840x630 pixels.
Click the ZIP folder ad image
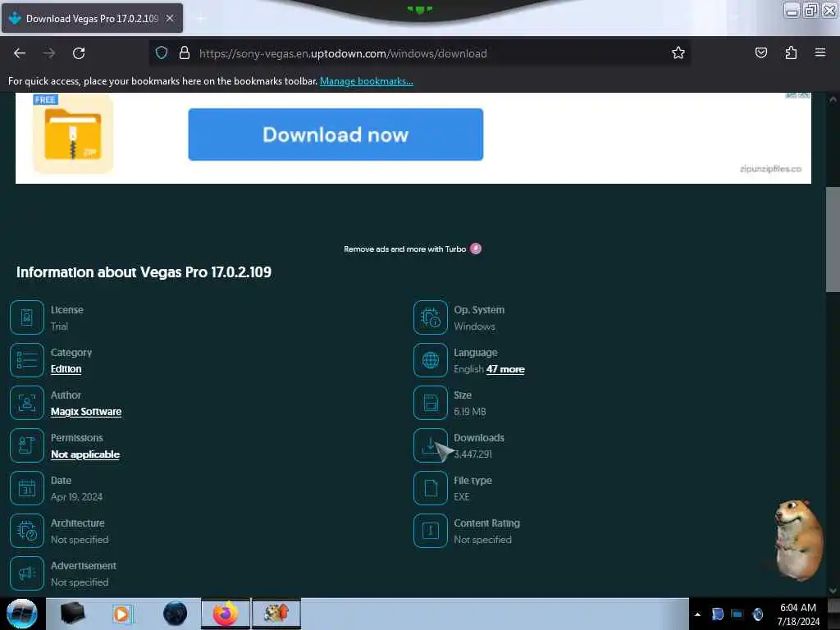click(73, 134)
